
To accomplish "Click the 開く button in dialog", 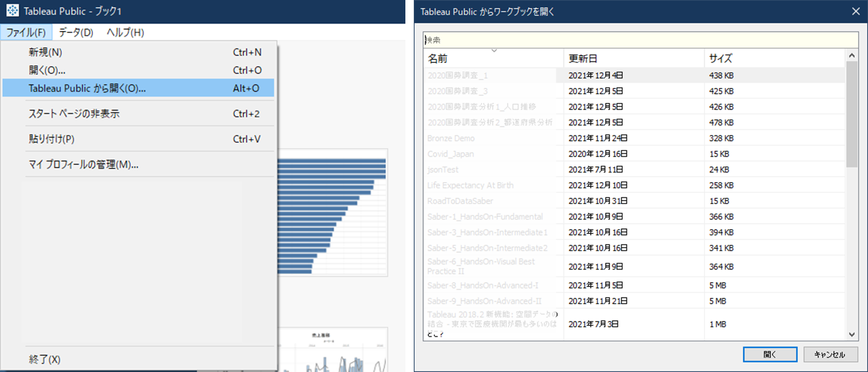I will [x=770, y=355].
